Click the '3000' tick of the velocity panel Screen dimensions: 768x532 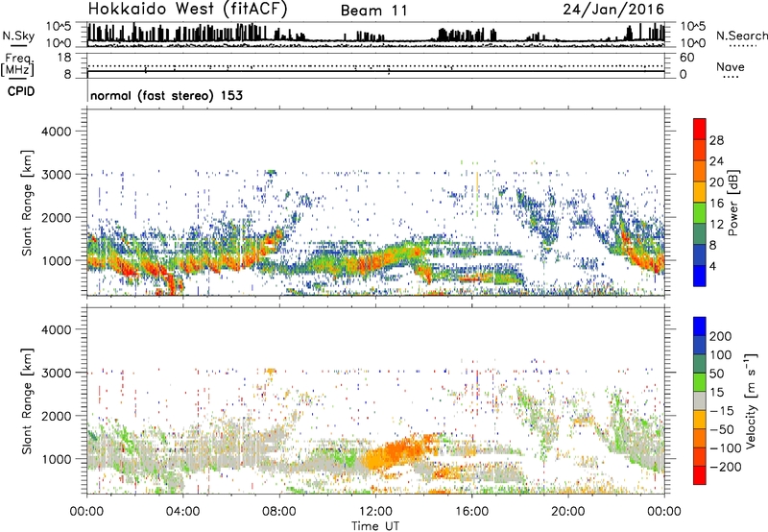(x=57, y=373)
